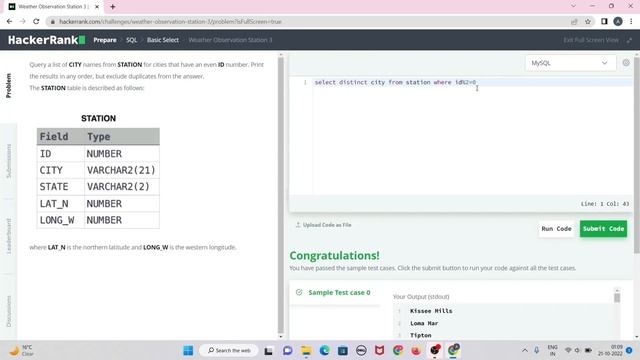Close the Weather Observation Station 3 tab
The width and height of the screenshot is (640, 360).
click(97, 7)
